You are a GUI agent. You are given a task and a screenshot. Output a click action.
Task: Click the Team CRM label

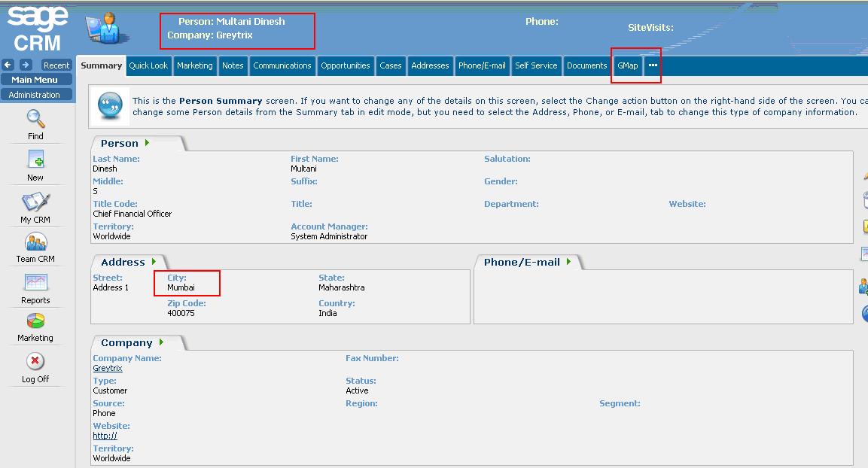pos(35,259)
